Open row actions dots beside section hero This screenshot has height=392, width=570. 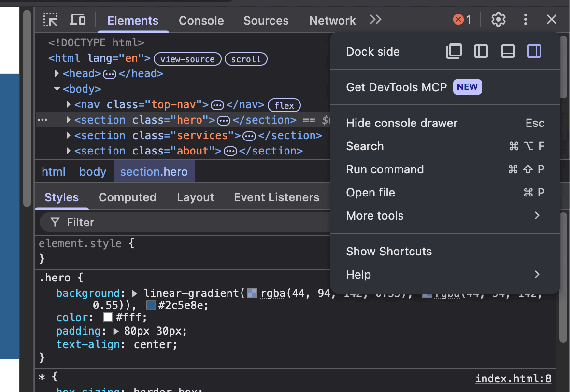(x=43, y=120)
